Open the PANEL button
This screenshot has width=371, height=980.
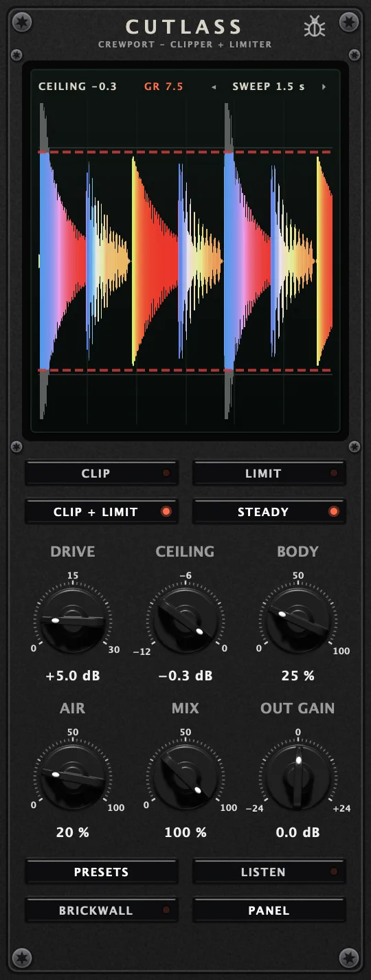click(269, 911)
